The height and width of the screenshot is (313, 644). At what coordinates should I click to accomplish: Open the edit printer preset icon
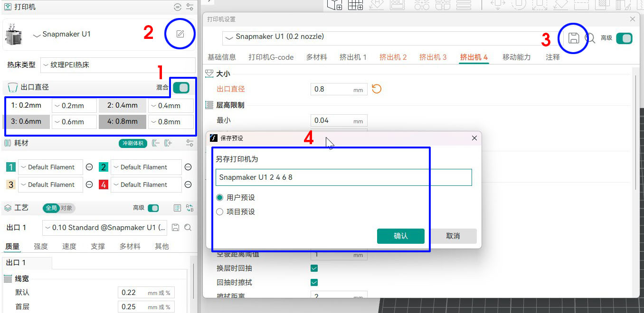[180, 34]
